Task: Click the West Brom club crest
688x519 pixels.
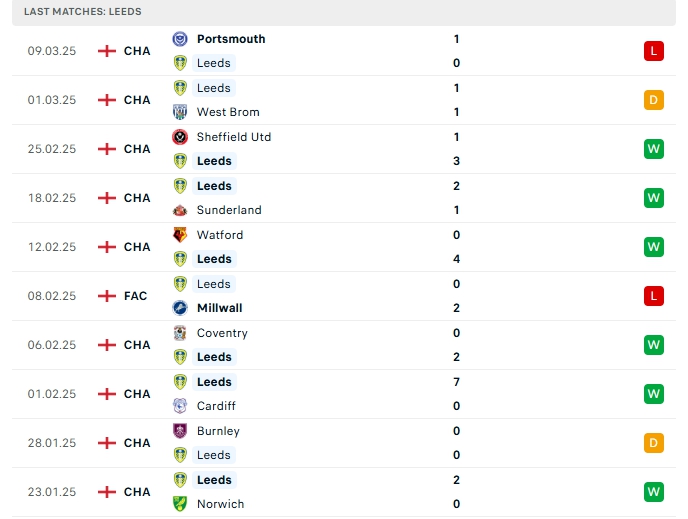Action: tap(180, 112)
